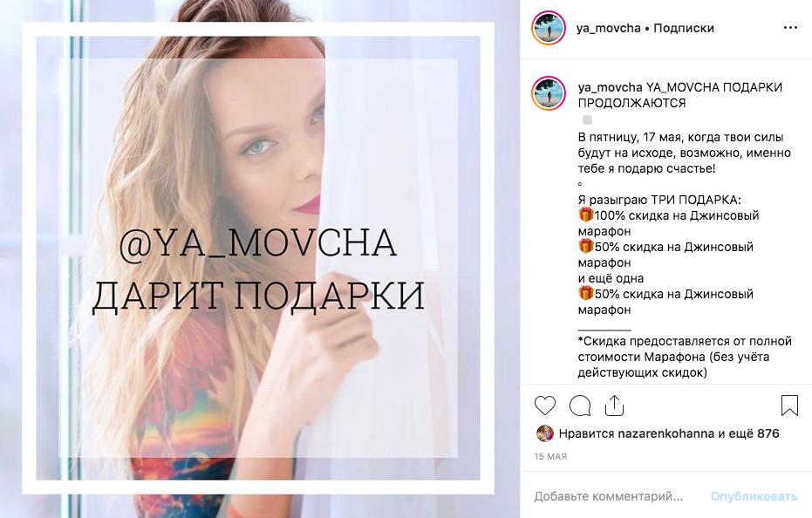Image resolution: width=812 pixels, height=518 pixels.
Task: Like the post with the heart icon
Action: coord(545,406)
